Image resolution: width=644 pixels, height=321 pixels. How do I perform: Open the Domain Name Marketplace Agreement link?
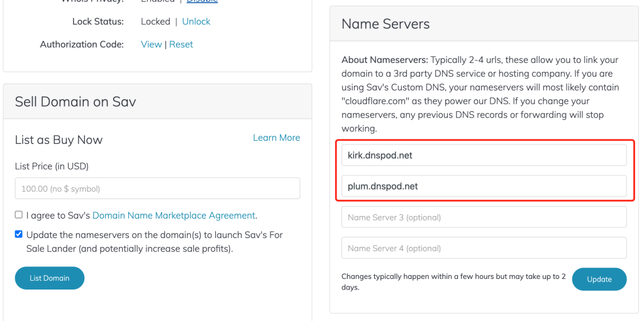tap(174, 215)
